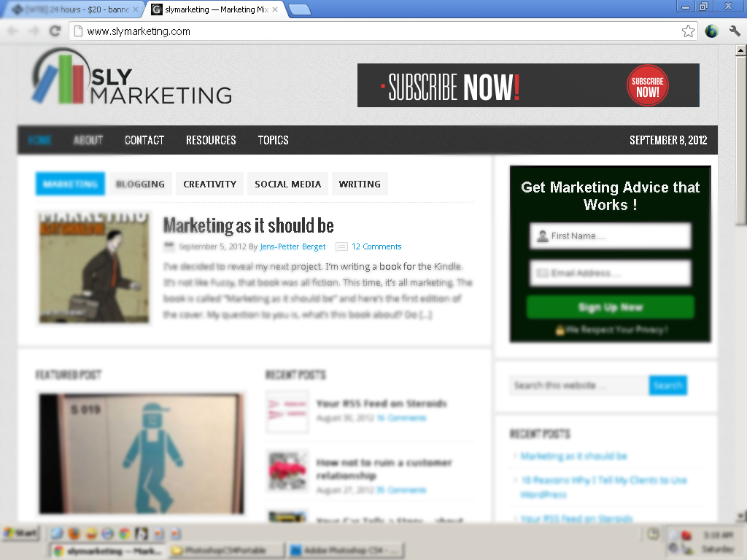Select the slymarketing Marketing Mix tab
The image size is (747, 560).
(x=215, y=9)
